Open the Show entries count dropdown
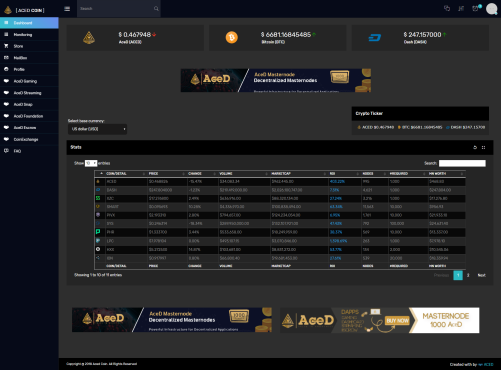This screenshot has width=501, height=370. (x=91, y=163)
